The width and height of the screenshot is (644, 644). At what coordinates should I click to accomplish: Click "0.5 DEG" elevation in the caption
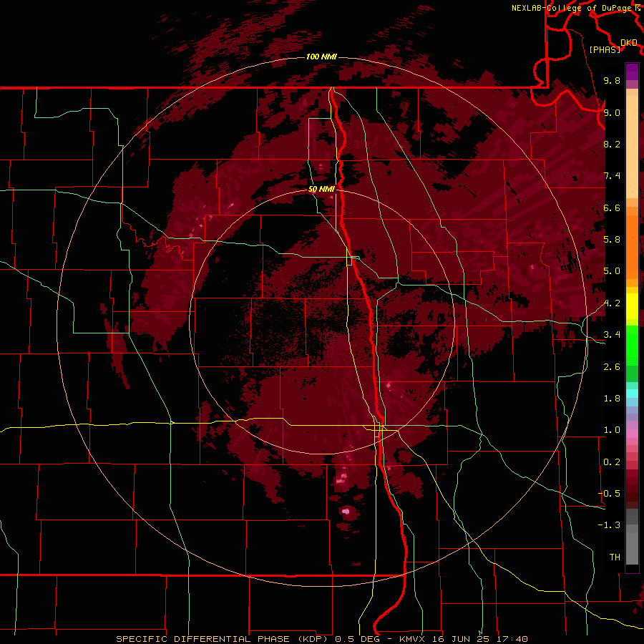(357, 639)
